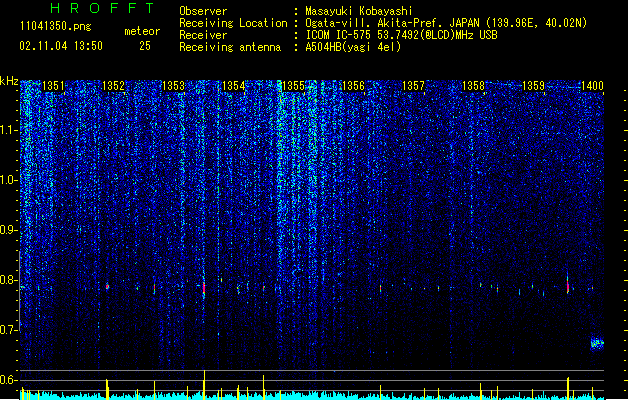Click the 1357 time marker
The image size is (629, 400).
[x=413, y=86]
